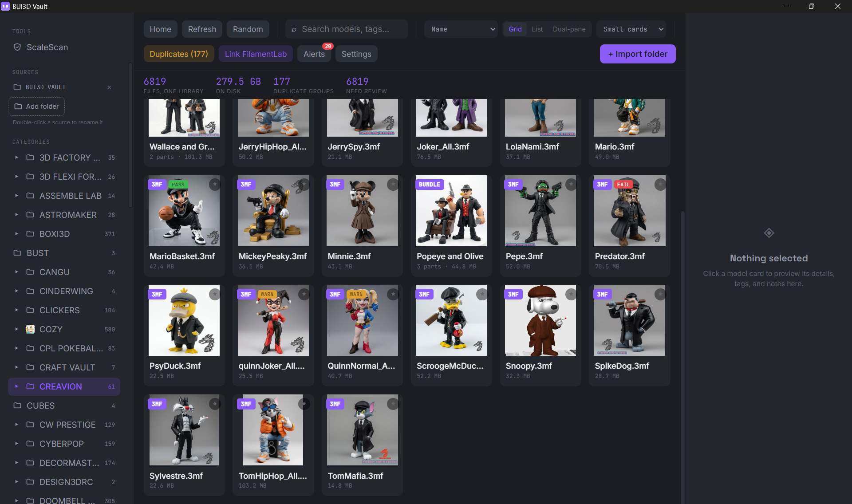The height and width of the screenshot is (504, 852).
Task: Favorite the ScroogeMcDuck card
Action: click(482, 294)
